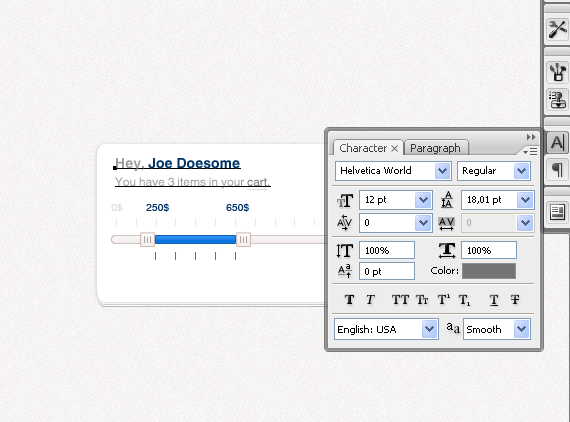This screenshot has width=570, height=422.
Task: Toggle Faux Bold style
Action: 349,300
